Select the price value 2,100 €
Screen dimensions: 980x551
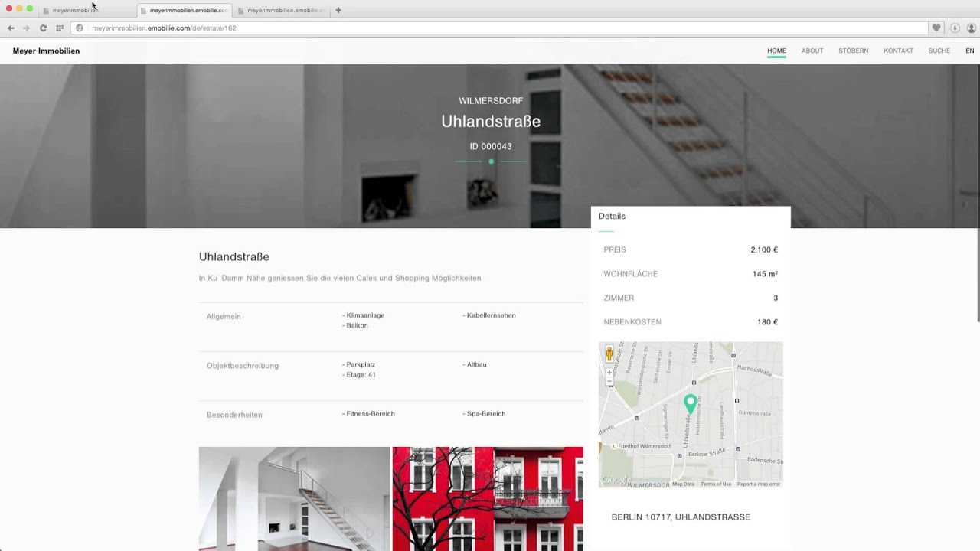tap(764, 249)
